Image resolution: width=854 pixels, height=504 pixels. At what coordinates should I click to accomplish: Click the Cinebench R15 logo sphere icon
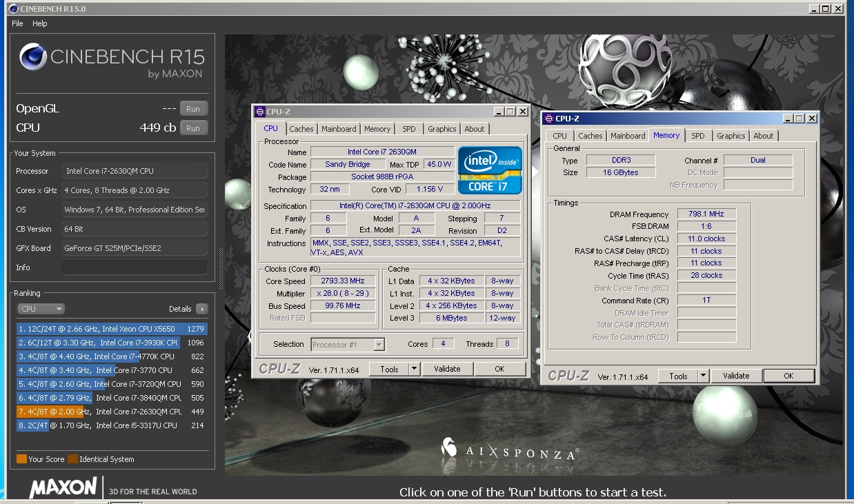pyautogui.click(x=32, y=57)
